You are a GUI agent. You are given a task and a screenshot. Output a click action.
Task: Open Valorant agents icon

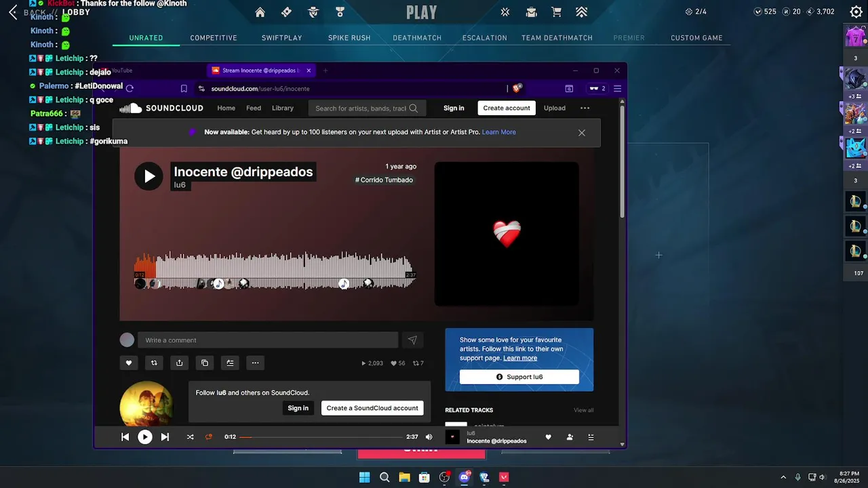313,12
